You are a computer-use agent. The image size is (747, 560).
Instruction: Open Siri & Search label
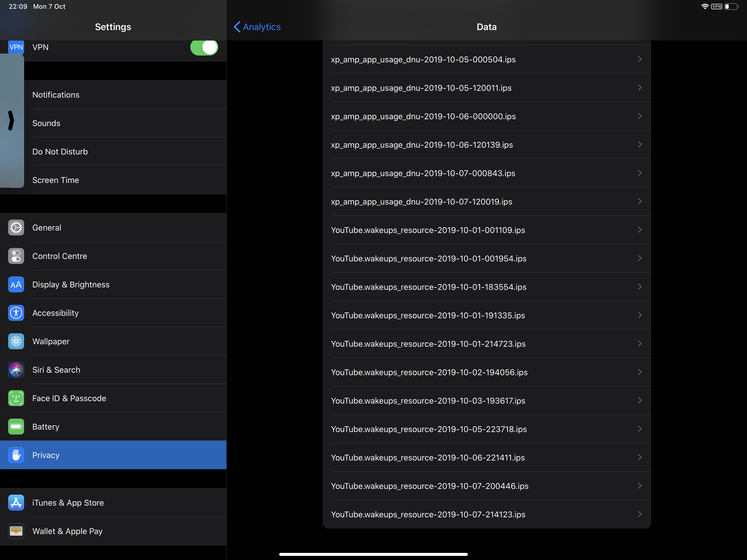click(x=56, y=370)
